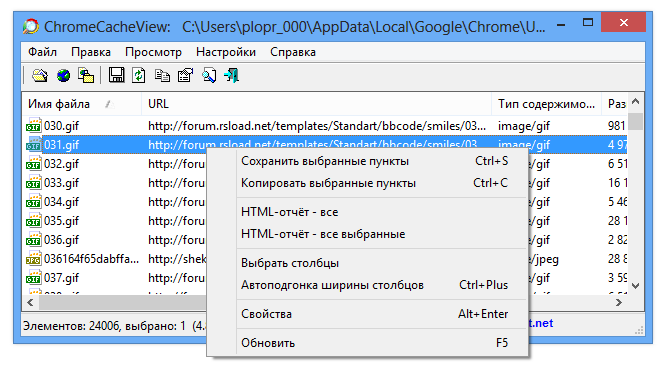
Task: Select the 032.gif file name
Action: click(61, 164)
